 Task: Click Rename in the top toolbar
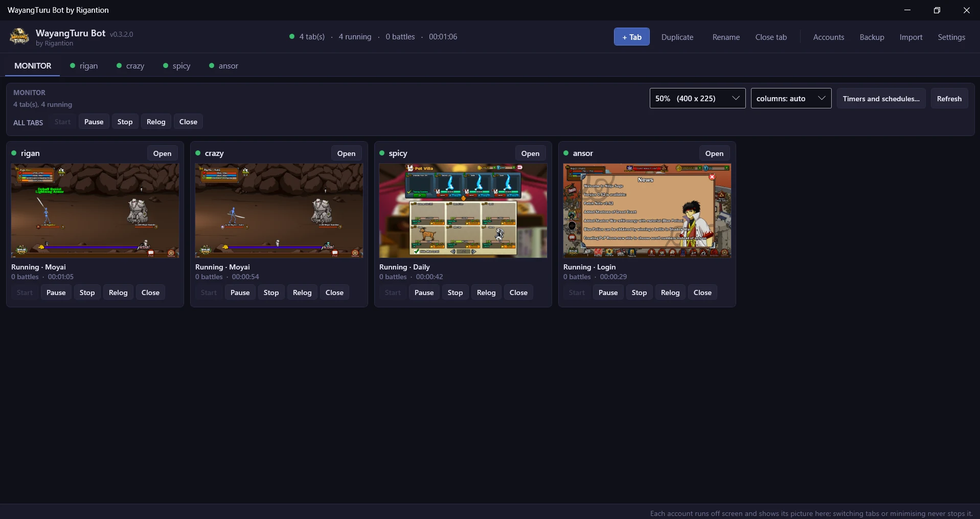tap(726, 37)
